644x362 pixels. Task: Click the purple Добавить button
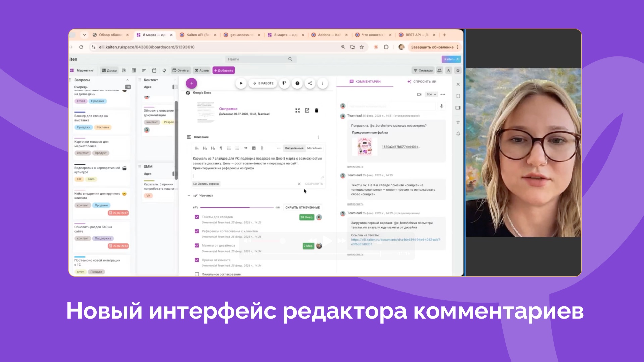click(x=224, y=70)
